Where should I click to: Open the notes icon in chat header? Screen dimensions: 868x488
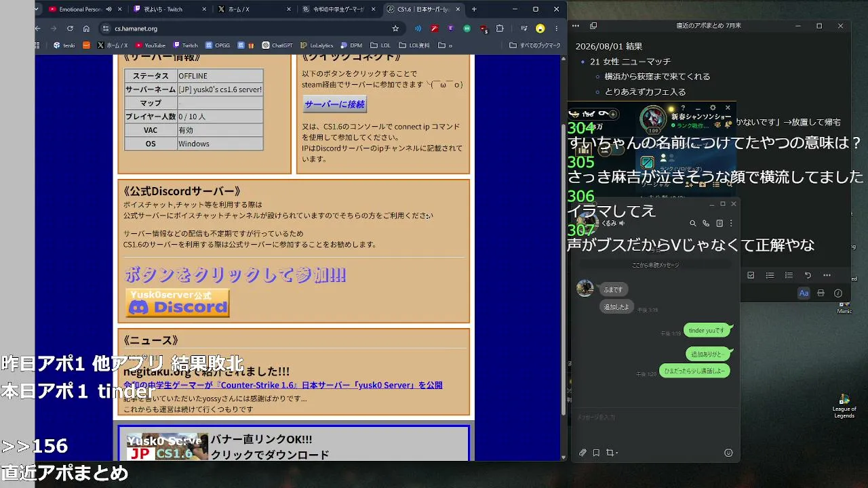pos(719,223)
